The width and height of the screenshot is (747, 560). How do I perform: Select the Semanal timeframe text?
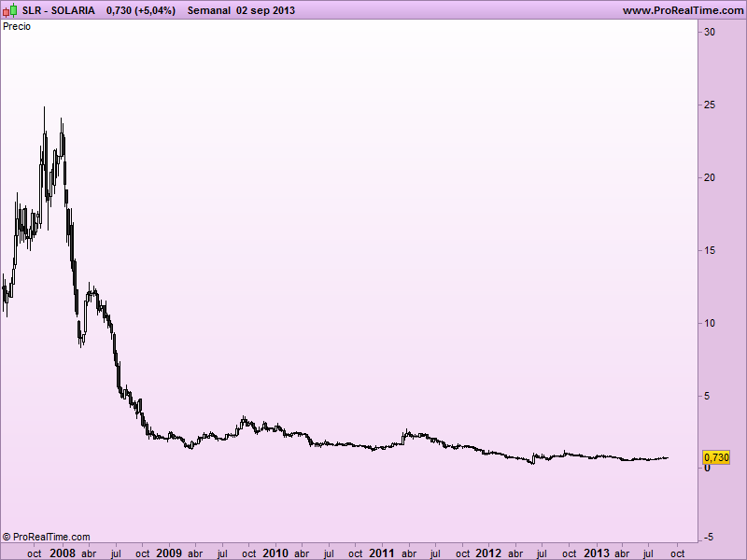point(208,10)
